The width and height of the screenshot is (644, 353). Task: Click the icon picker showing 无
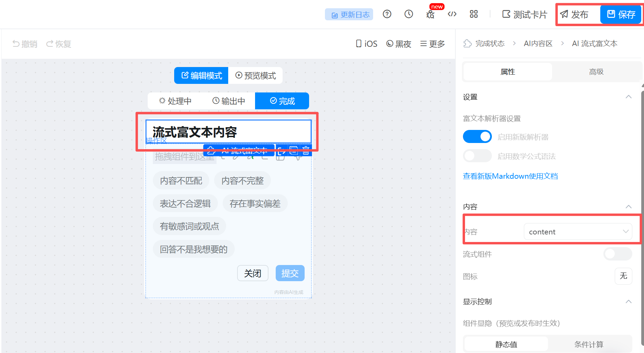pos(623,276)
